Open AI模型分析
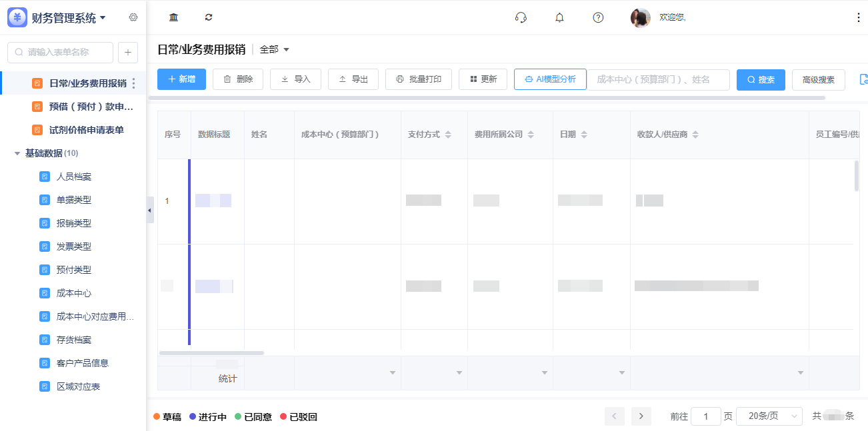 550,79
